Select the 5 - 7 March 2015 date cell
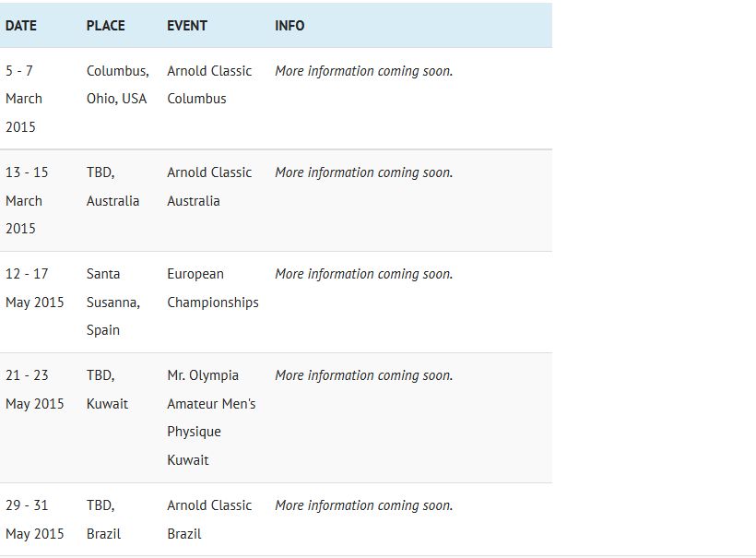756x558 pixels. (x=24, y=99)
